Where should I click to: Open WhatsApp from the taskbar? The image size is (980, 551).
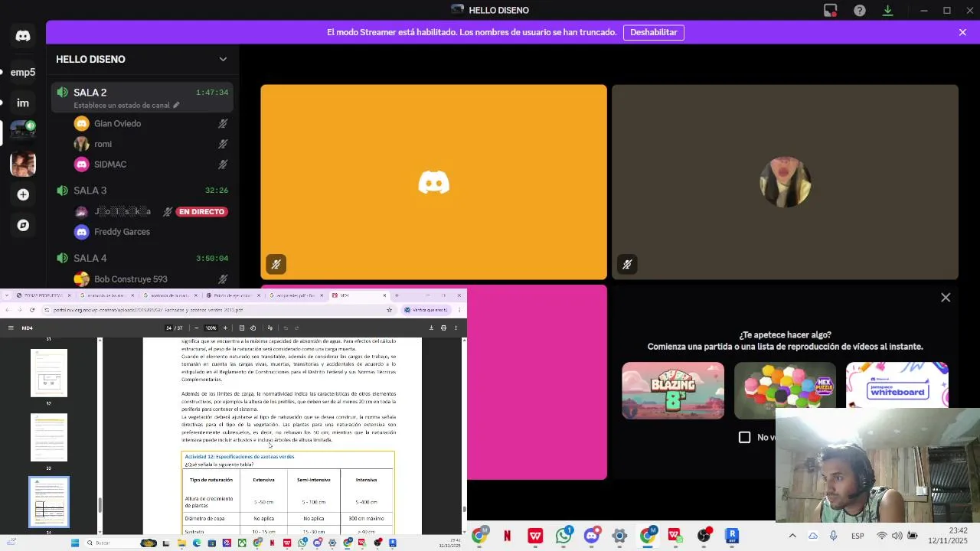point(563,536)
